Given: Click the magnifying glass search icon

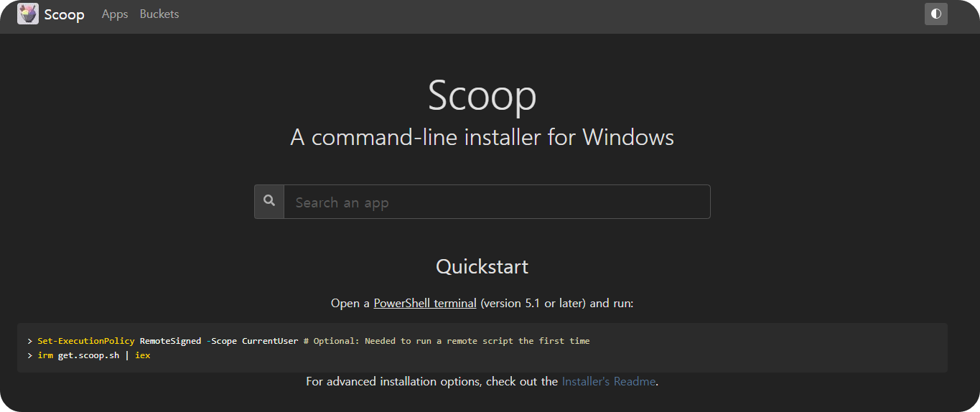Looking at the screenshot, I should coord(269,202).
